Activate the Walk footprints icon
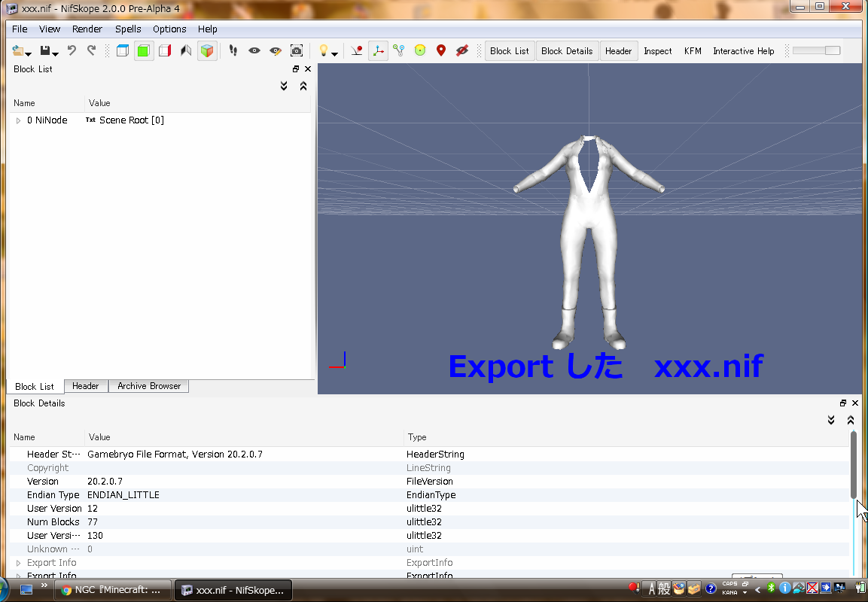Image resolution: width=868 pixels, height=602 pixels. tap(233, 51)
